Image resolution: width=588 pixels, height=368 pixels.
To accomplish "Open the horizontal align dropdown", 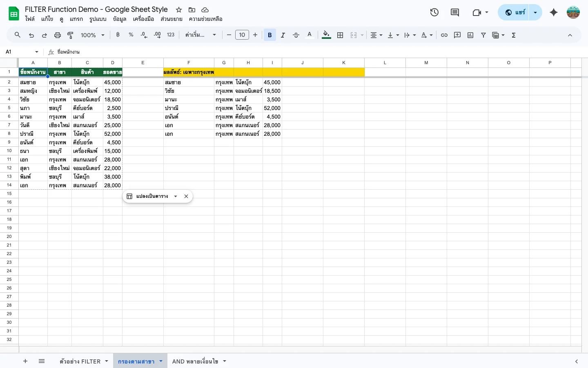I will coord(376,35).
